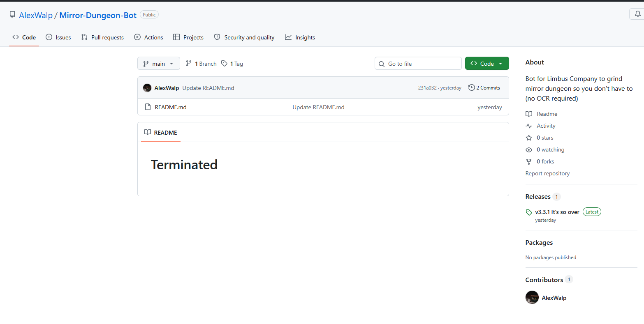The image size is (644, 324).
Task: Open the Actions tab
Action: [x=149, y=37]
